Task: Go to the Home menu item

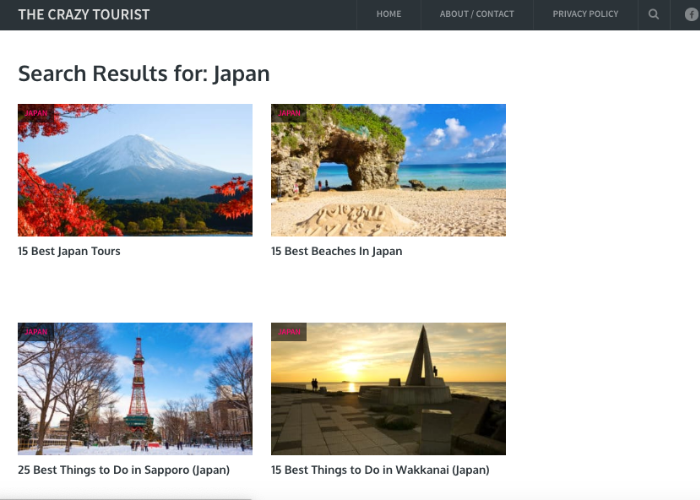Action: [x=389, y=14]
